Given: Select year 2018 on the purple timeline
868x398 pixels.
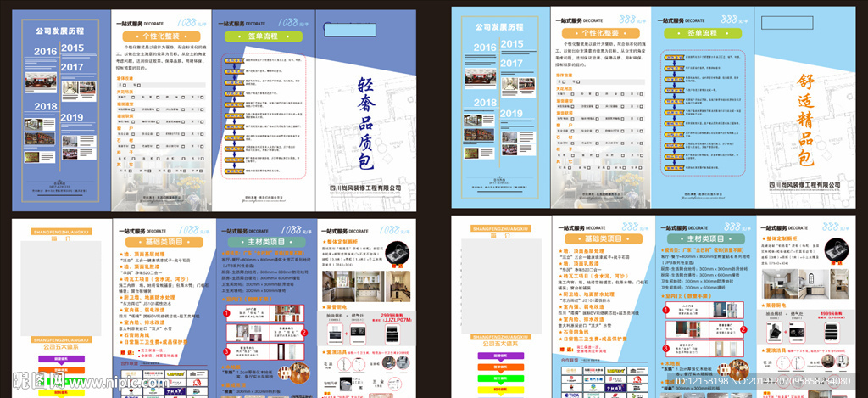Looking at the screenshot, I should [x=46, y=106].
